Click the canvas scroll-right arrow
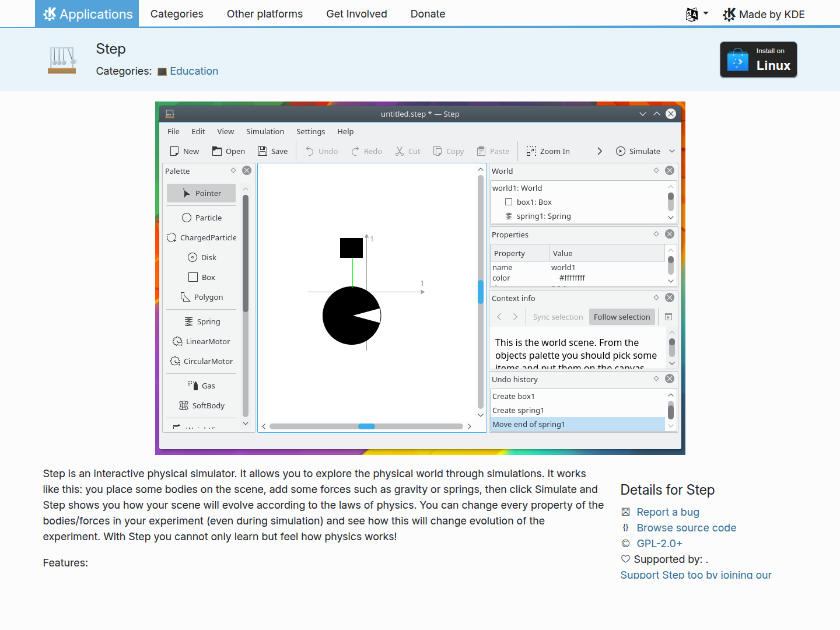This screenshot has width=840, height=630. 470,426
